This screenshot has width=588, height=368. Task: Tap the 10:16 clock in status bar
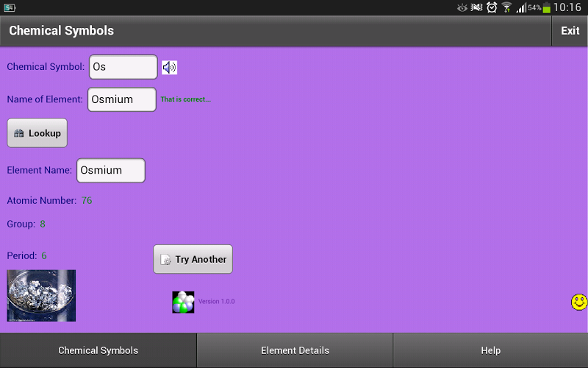[567, 7]
